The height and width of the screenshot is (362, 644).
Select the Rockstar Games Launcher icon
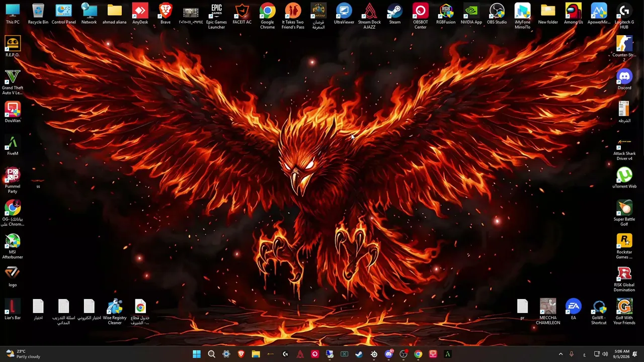coord(624,246)
